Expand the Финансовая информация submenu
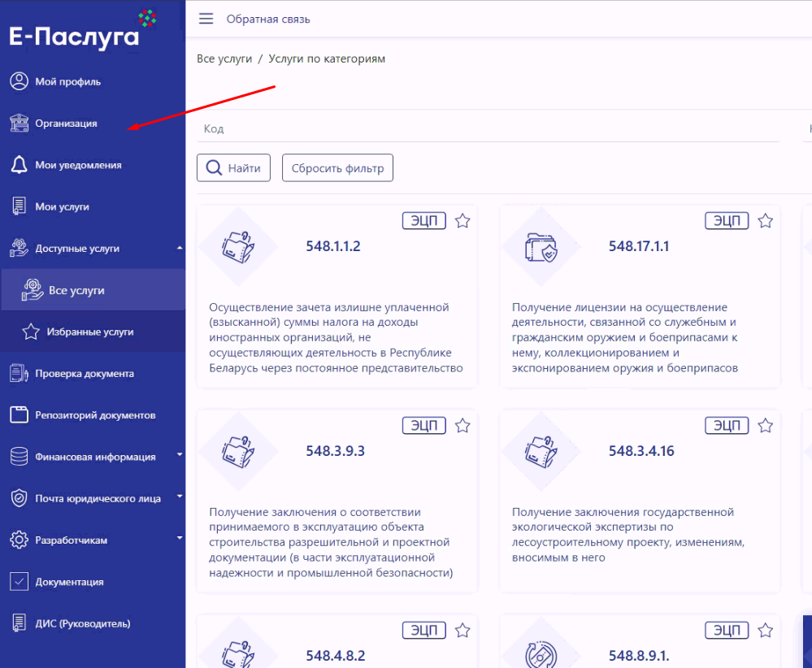The height and width of the screenshot is (668, 812). tap(179, 457)
